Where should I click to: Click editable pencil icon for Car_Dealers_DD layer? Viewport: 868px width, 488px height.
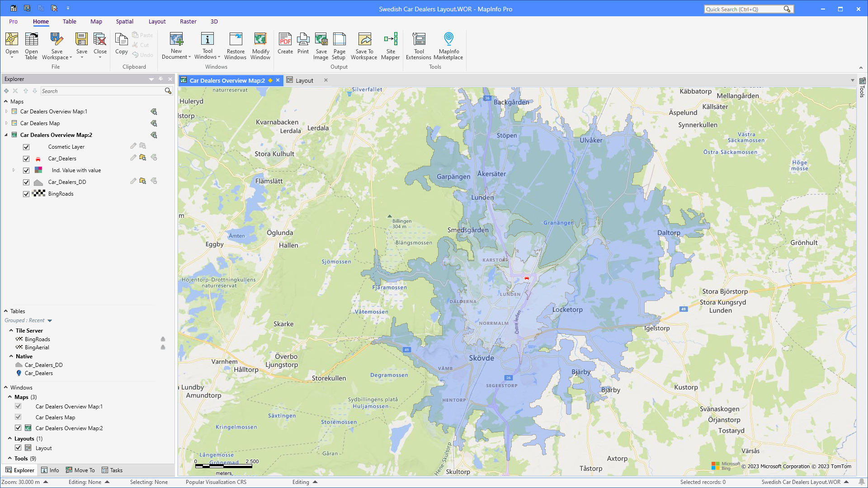tap(133, 181)
